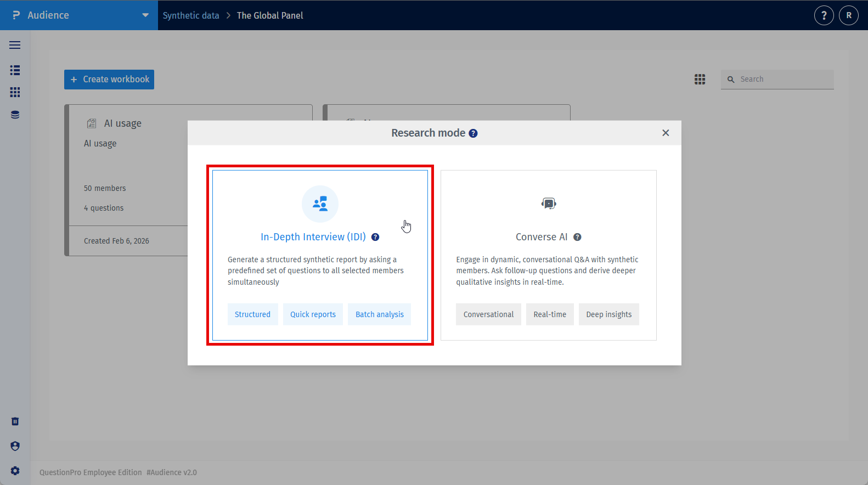Click Synthetic data breadcrumb link
This screenshot has height=485, width=868.
tap(191, 15)
